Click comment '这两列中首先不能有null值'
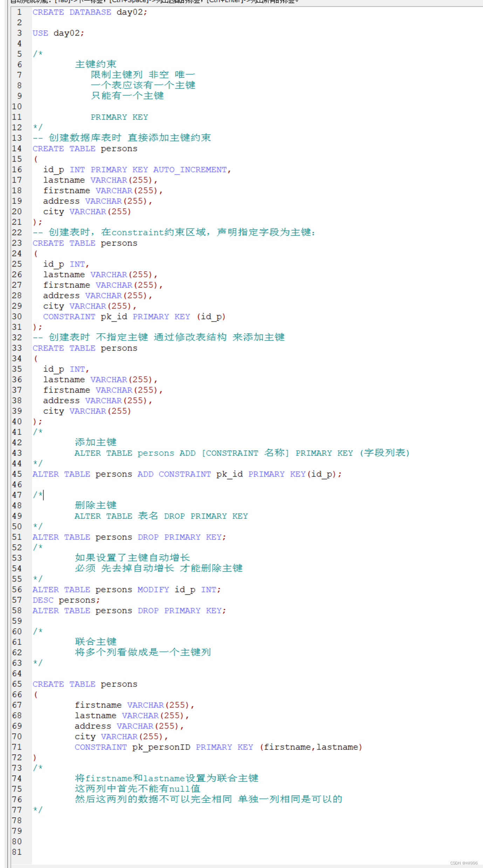 [138, 789]
